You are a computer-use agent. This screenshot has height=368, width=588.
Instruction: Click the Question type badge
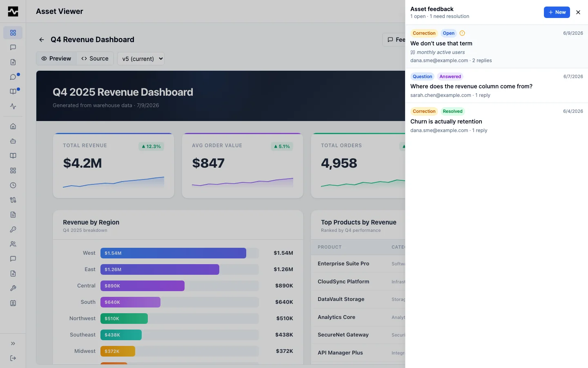(x=422, y=76)
